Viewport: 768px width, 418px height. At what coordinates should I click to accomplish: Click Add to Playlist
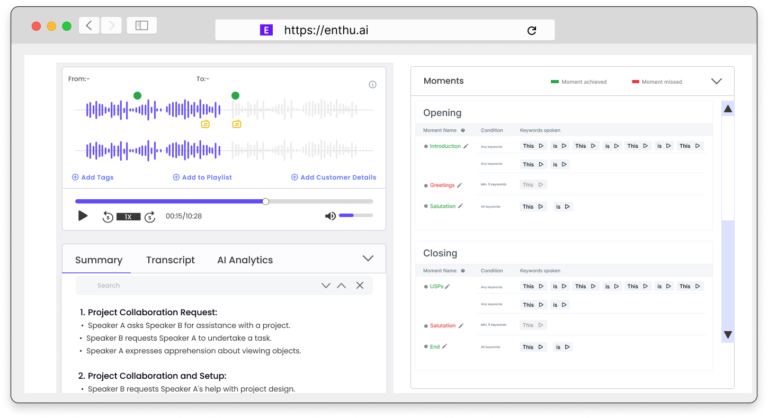(202, 177)
